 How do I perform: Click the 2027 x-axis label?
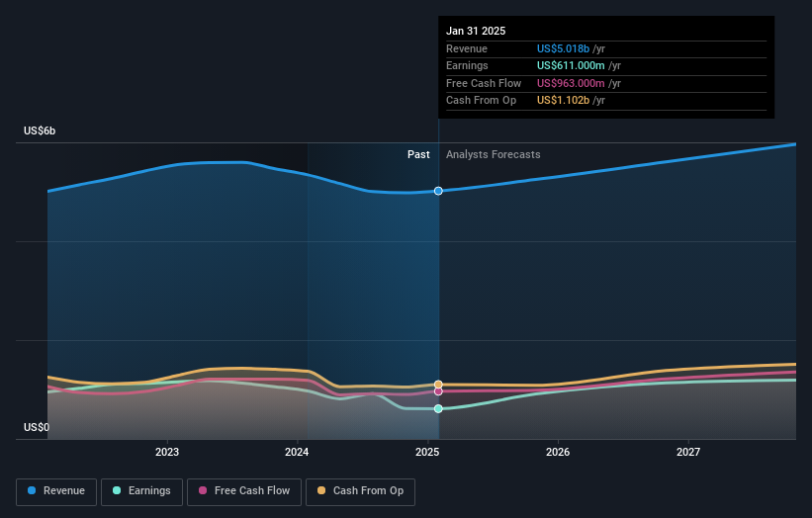coord(688,453)
